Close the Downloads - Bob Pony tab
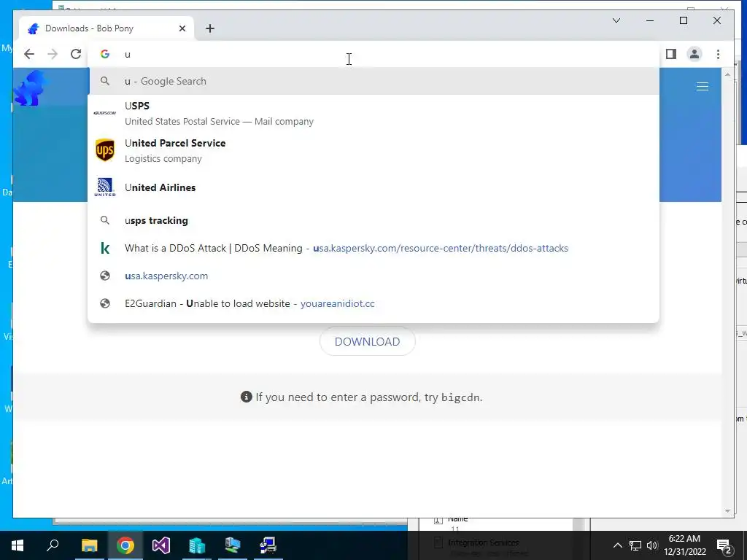This screenshot has width=747, height=560. pos(182,28)
